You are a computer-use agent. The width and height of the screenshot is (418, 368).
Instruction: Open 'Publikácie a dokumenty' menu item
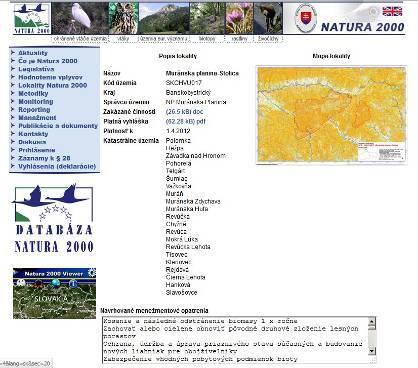(58, 126)
